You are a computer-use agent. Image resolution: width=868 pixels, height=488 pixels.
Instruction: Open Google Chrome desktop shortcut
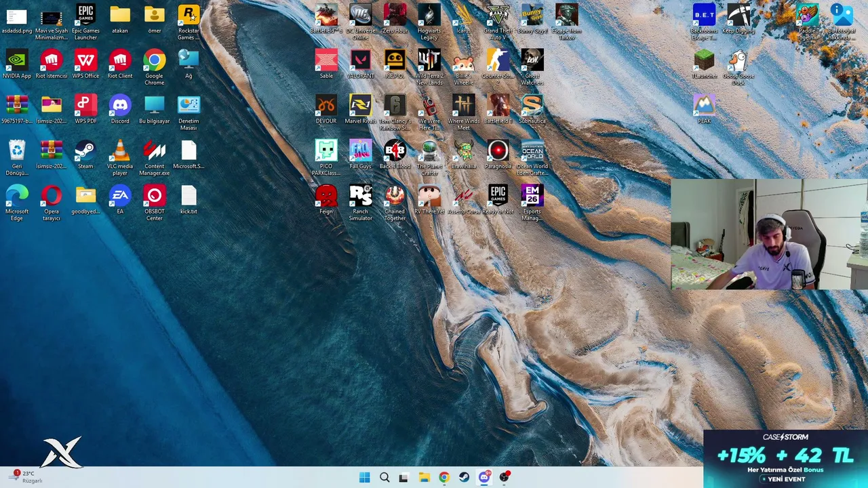pyautogui.click(x=155, y=68)
